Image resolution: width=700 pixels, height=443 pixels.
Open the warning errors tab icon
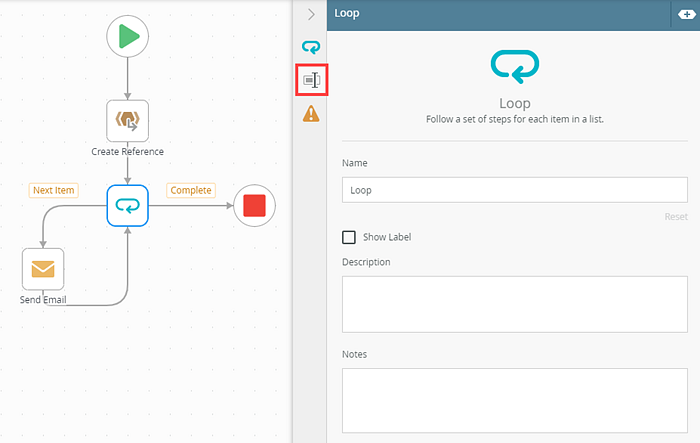pyautogui.click(x=311, y=114)
